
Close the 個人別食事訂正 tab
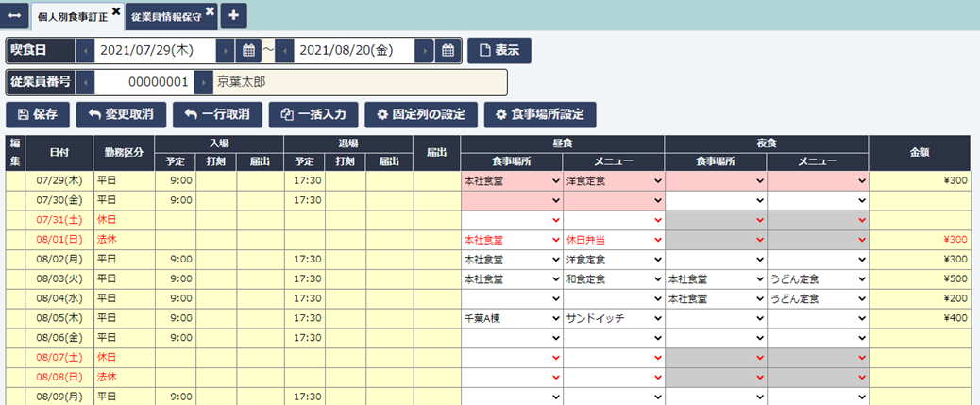coord(116,11)
